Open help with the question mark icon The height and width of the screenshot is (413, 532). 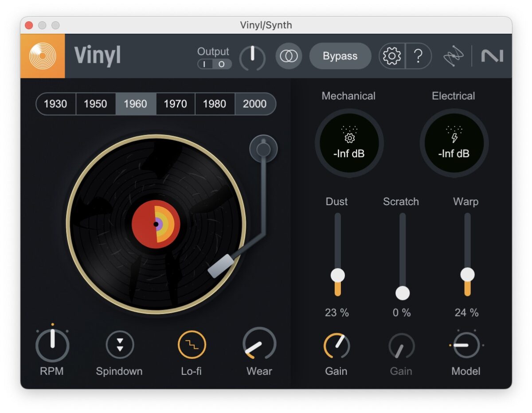point(418,56)
